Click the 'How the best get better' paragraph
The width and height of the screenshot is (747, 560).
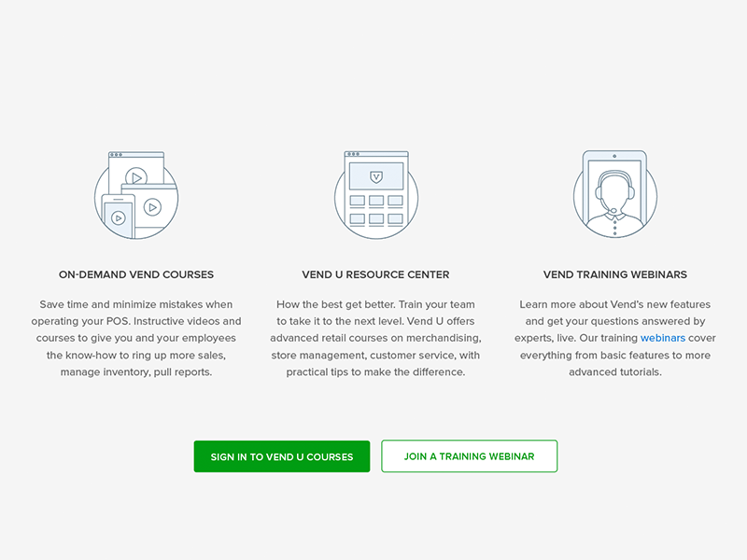click(376, 338)
